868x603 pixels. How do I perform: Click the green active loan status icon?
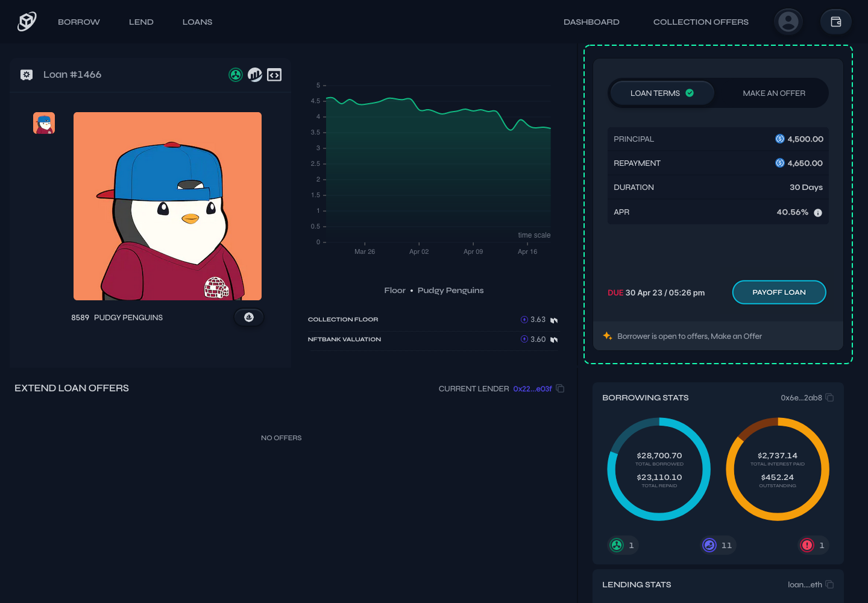tap(236, 75)
